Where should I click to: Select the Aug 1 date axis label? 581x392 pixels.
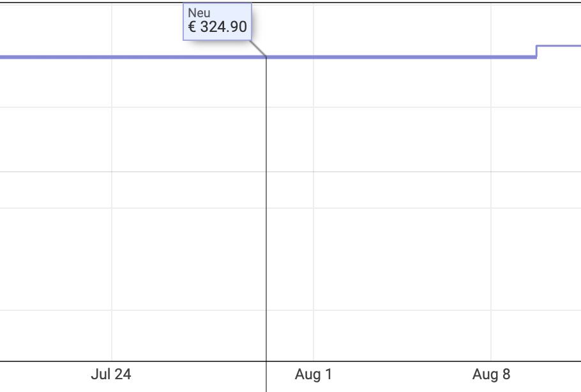[313, 374]
